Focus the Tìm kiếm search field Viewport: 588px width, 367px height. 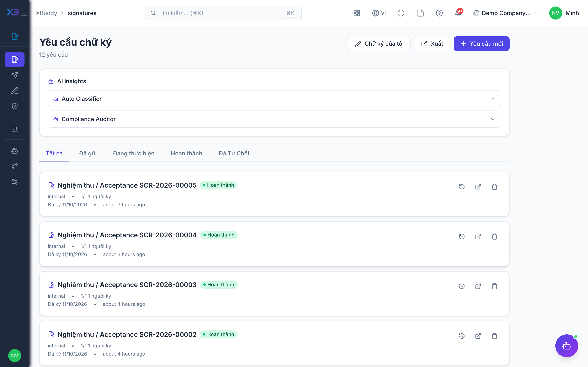click(x=223, y=13)
